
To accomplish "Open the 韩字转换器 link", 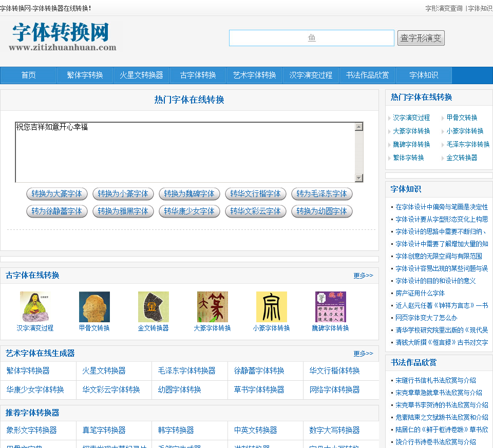I will (x=176, y=431).
